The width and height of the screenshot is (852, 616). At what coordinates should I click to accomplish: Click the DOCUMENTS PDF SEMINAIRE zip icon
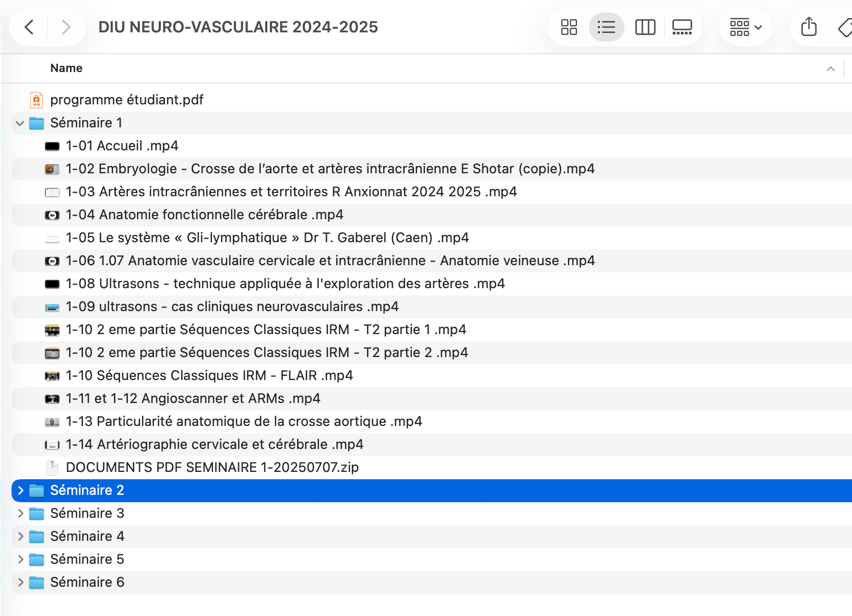52,468
